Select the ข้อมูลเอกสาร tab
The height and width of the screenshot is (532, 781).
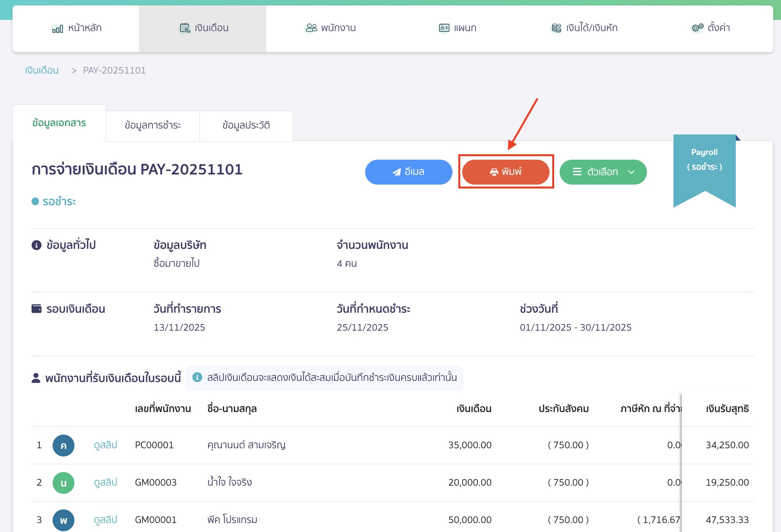(59, 123)
